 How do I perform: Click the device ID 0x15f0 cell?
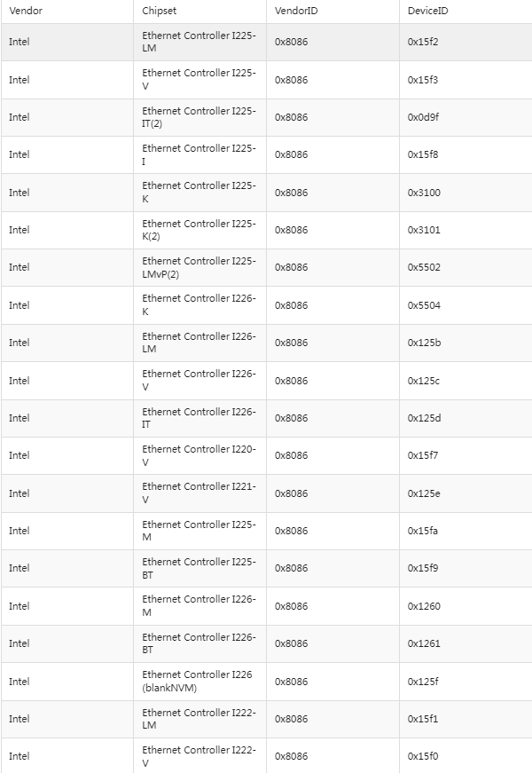coord(423,756)
